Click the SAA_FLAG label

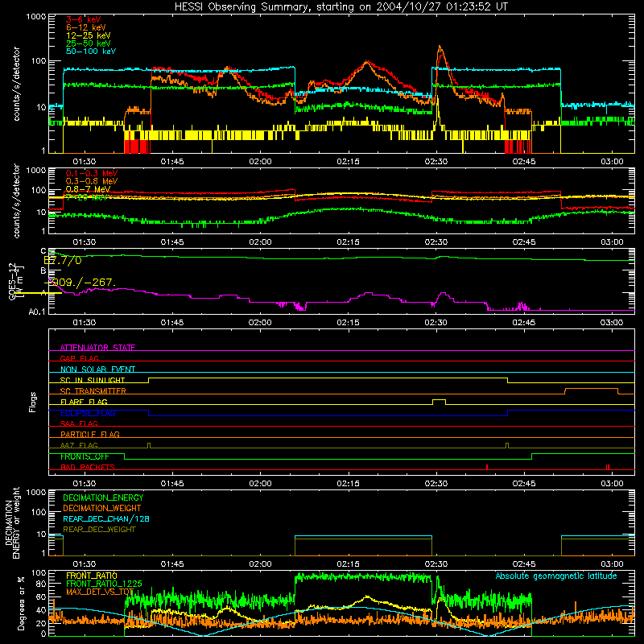[x=79, y=423]
